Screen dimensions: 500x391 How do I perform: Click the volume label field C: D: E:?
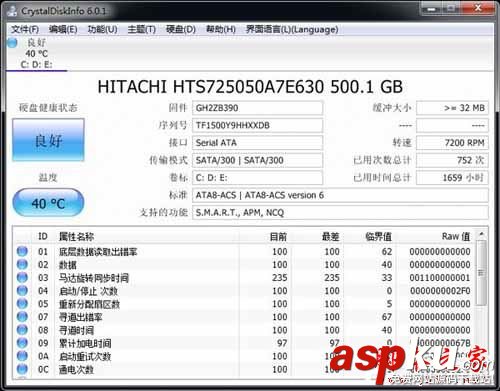[x=257, y=178]
